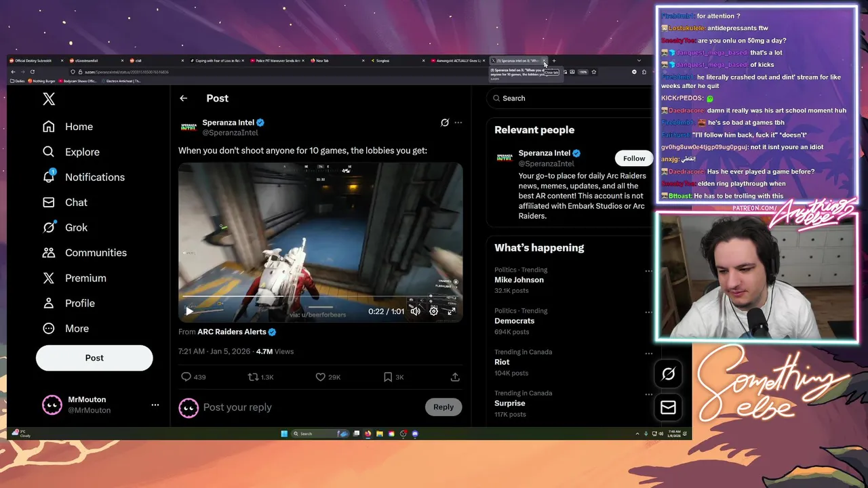Expand the system tray hidden icons chevron
The width and height of the screenshot is (868, 488).
[x=637, y=434]
